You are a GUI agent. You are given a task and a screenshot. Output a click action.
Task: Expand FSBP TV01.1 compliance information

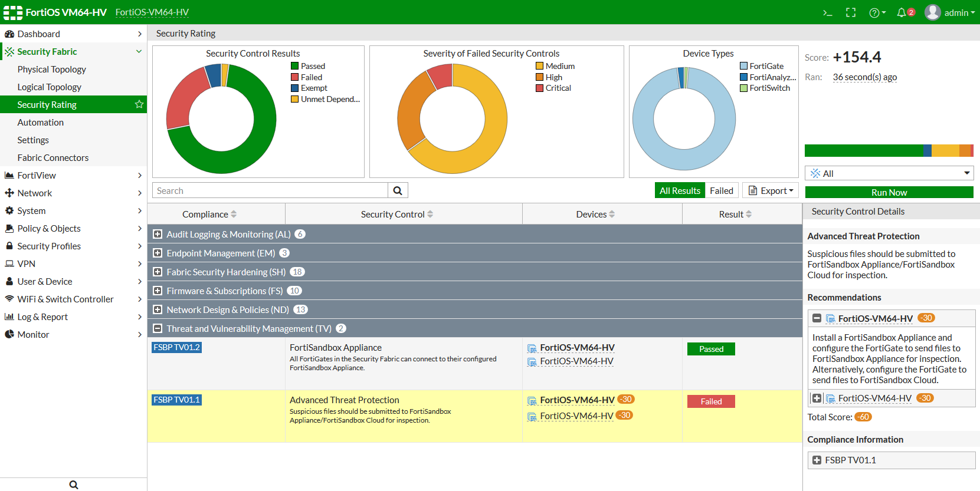(817, 460)
